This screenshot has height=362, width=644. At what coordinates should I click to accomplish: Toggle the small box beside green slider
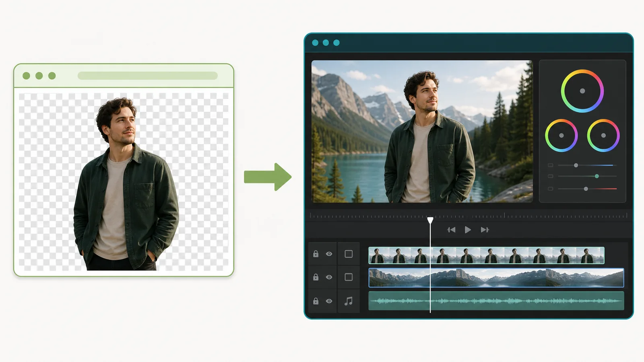[551, 176]
